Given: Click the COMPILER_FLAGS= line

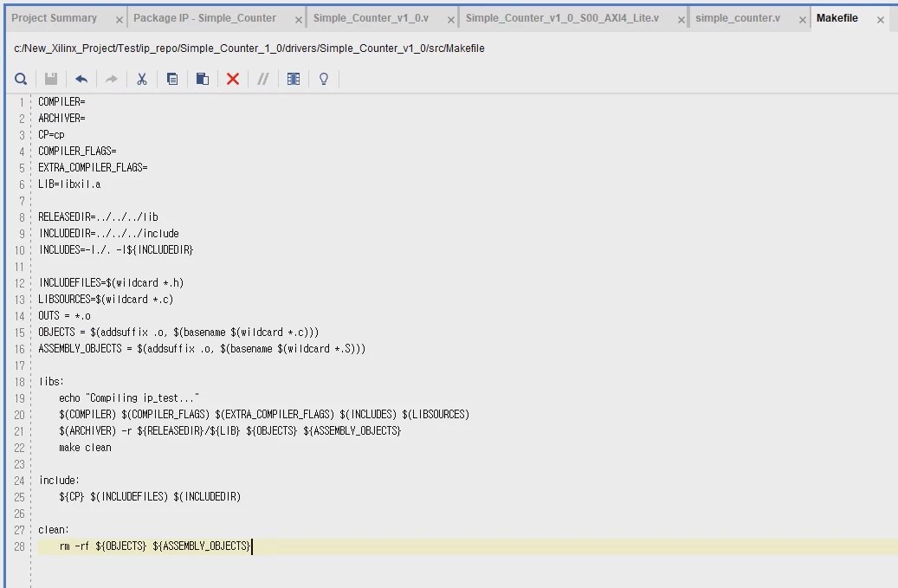Looking at the screenshot, I should pyautogui.click(x=77, y=152).
